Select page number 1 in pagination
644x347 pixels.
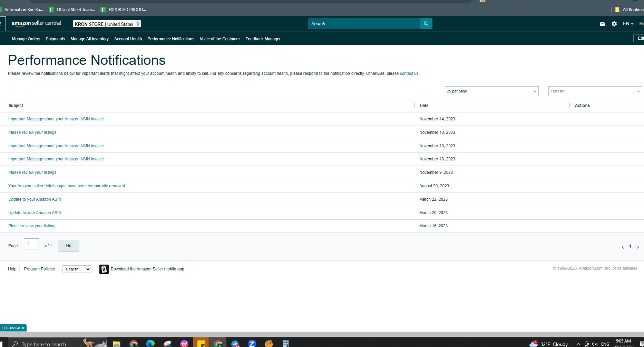click(x=630, y=247)
